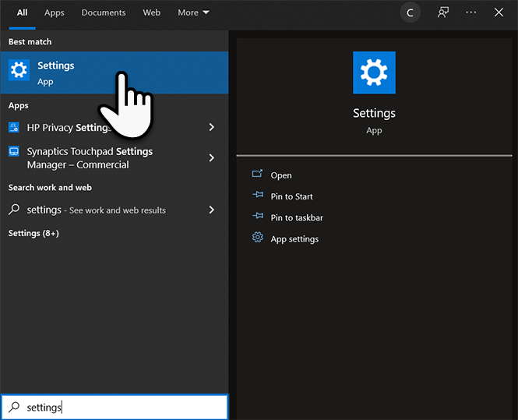
Task: Click the user account C avatar
Action: coord(410,12)
